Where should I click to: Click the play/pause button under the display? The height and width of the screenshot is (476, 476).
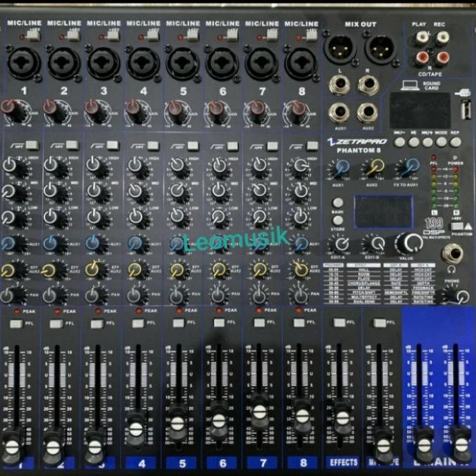click(413, 142)
